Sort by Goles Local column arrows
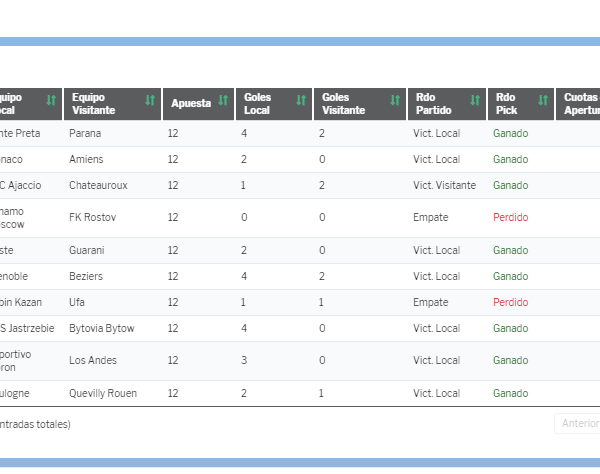Screen dimensions: 600x474 [x=301, y=100]
